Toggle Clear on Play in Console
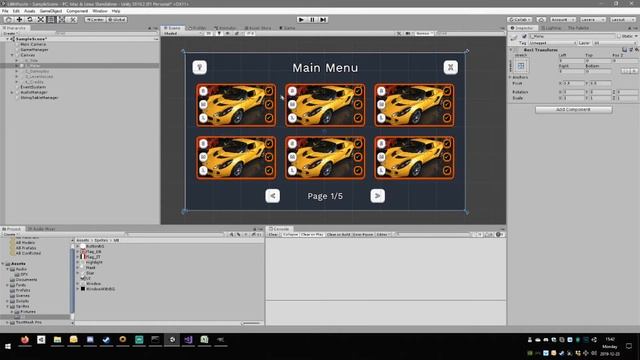Viewport: 640px width, 360px height. pos(312,235)
